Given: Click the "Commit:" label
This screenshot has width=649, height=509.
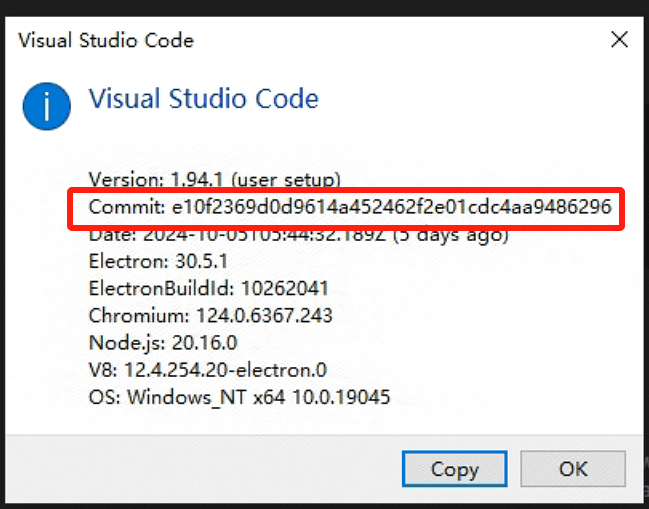Looking at the screenshot, I should (x=122, y=208).
